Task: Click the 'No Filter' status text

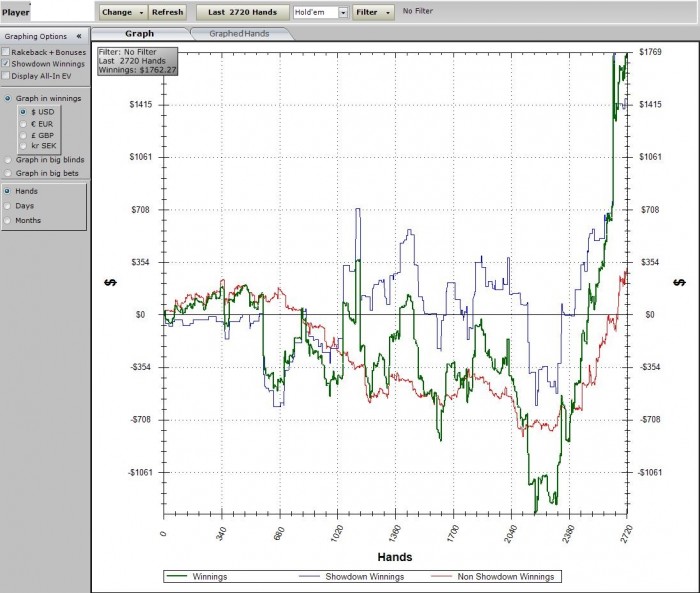Action: pyautogui.click(x=417, y=11)
